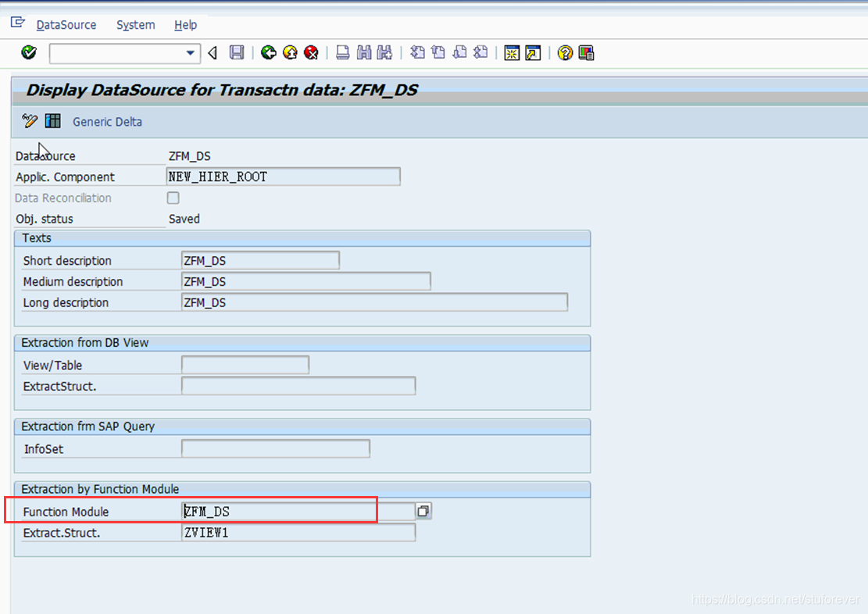Click the yellow Exit icon
The height and width of the screenshot is (614, 868).
point(290,52)
